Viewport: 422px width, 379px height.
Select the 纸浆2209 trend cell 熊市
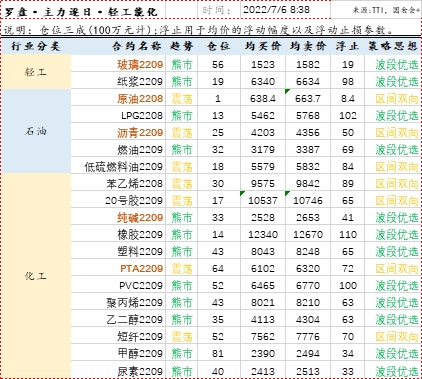[182, 81]
